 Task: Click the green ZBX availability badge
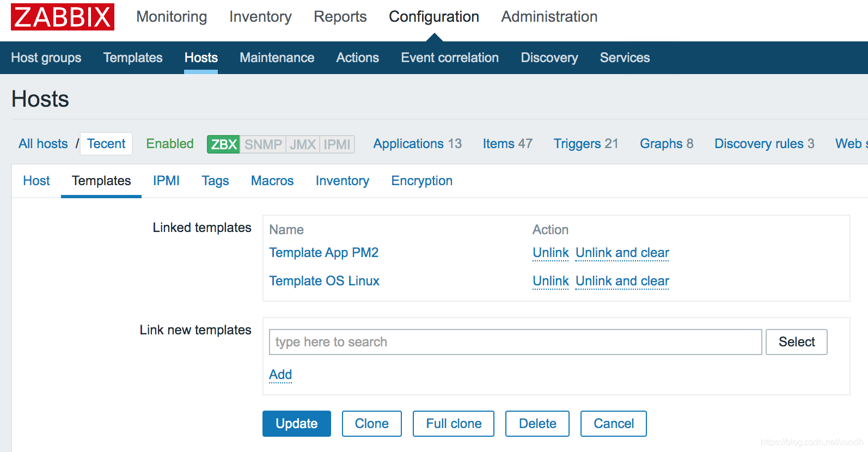[223, 144]
